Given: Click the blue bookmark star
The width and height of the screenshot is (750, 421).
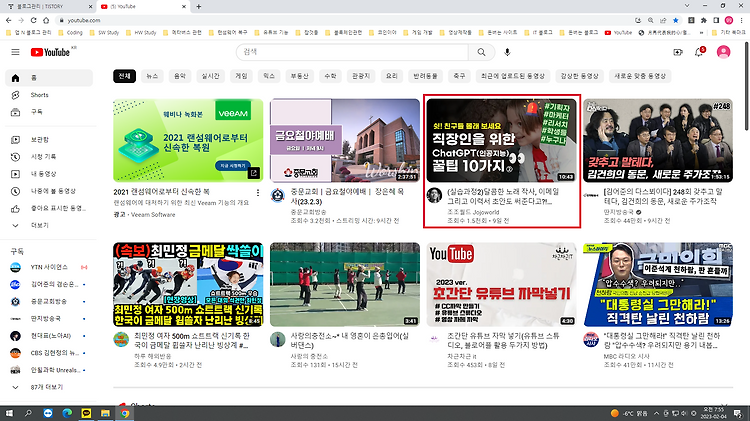Looking at the screenshot, I should pos(675,20).
